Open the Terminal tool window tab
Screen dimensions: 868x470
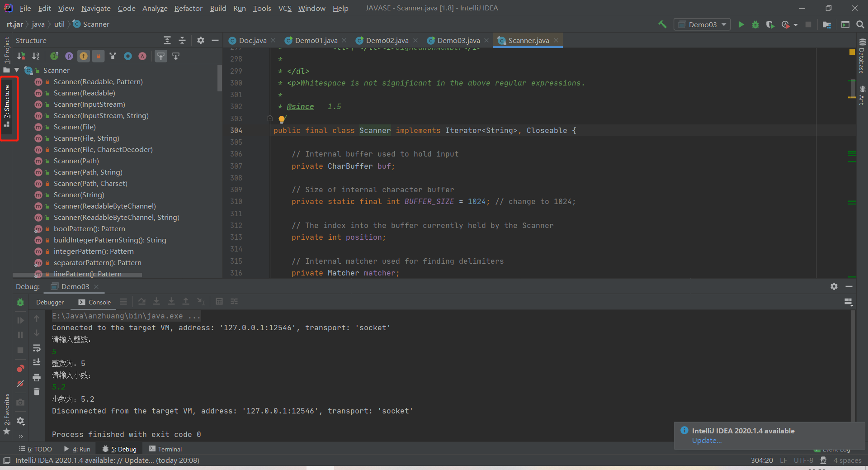tap(165, 449)
